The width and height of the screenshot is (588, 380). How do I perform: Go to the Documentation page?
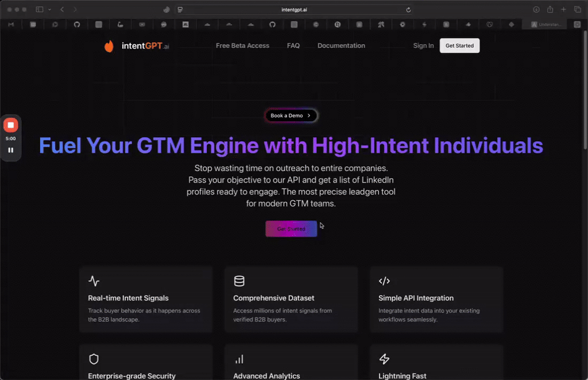point(341,46)
